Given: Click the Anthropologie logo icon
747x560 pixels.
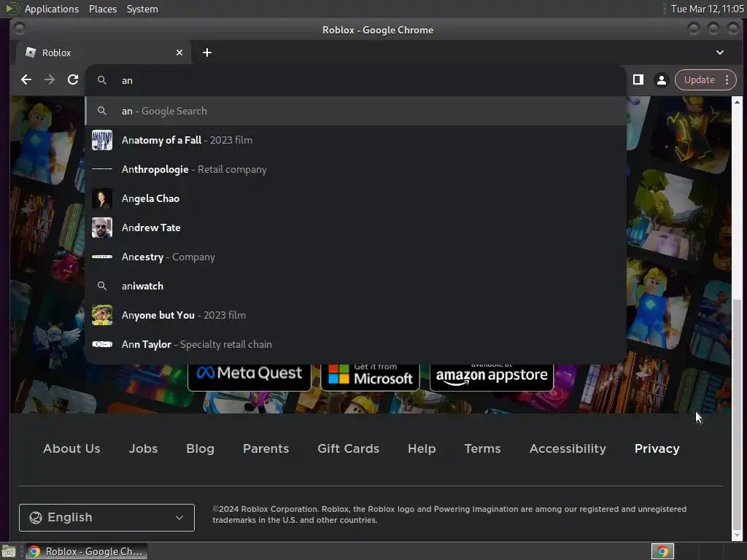Looking at the screenshot, I should [102, 169].
